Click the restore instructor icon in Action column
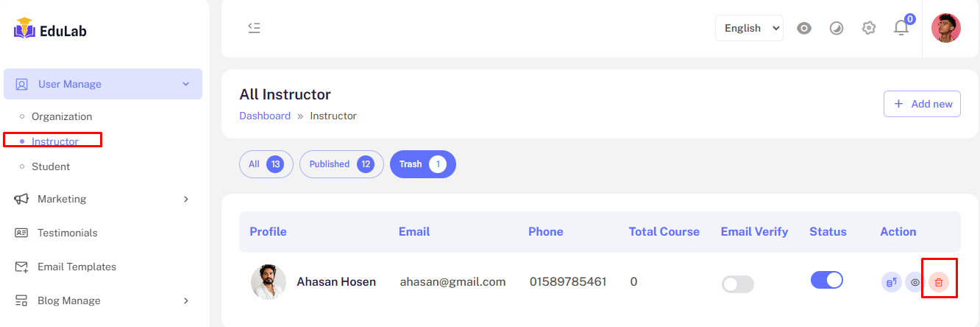The image size is (980, 327). (891, 282)
